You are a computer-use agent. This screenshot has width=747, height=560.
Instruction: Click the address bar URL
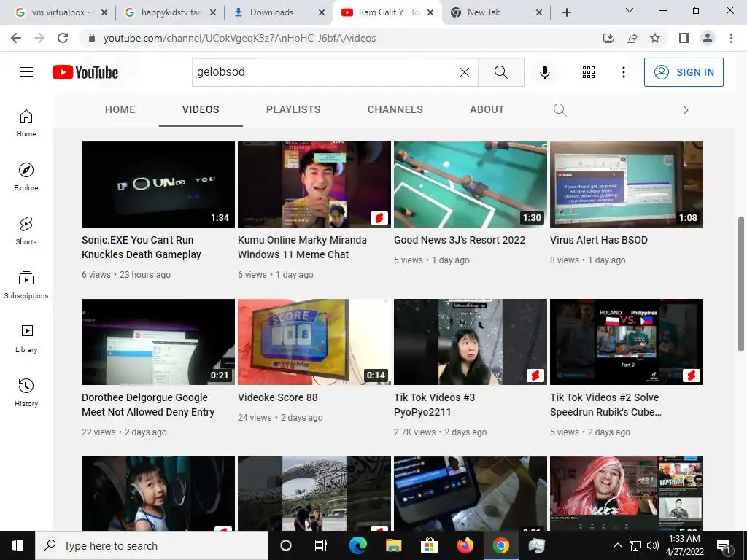(239, 38)
